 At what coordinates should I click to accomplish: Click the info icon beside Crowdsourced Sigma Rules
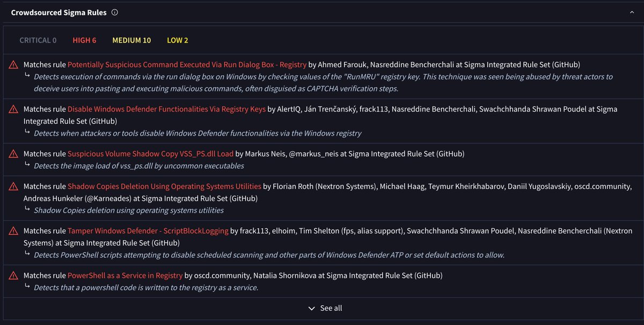[115, 12]
